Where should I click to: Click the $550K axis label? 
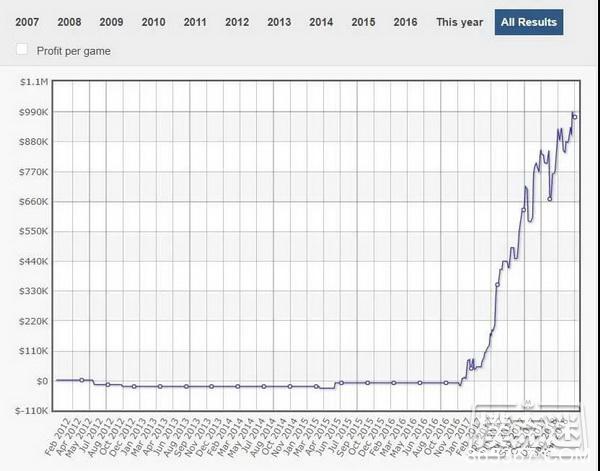[x=34, y=231]
